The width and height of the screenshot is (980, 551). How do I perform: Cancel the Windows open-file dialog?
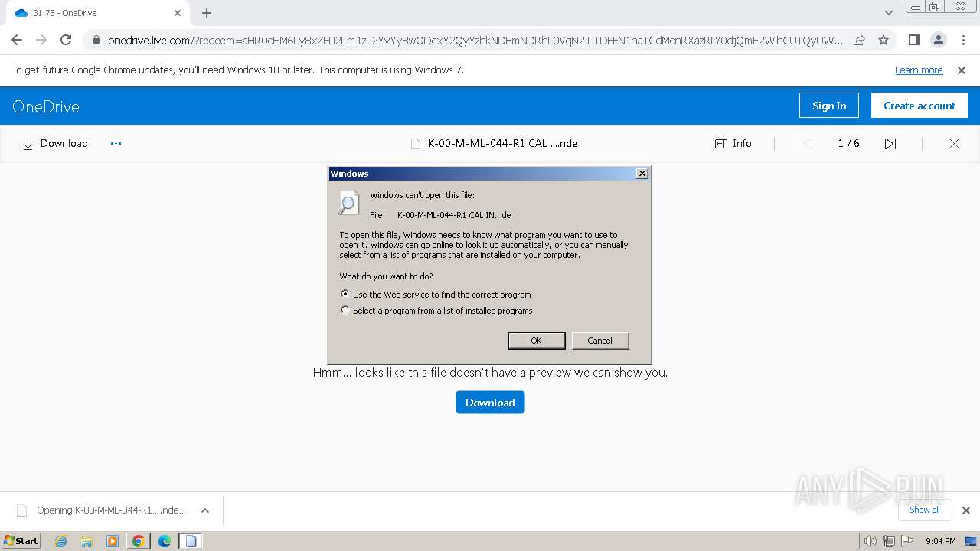coord(600,341)
